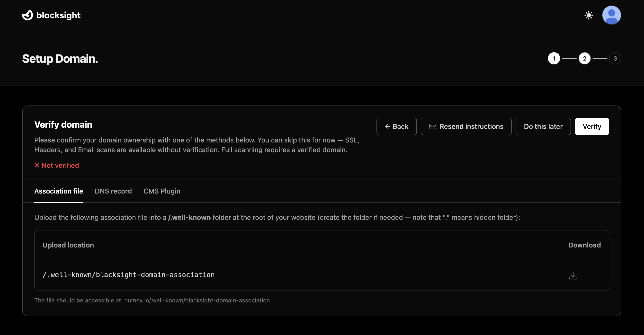
Task: Open the user avatar profile menu
Action: click(611, 15)
